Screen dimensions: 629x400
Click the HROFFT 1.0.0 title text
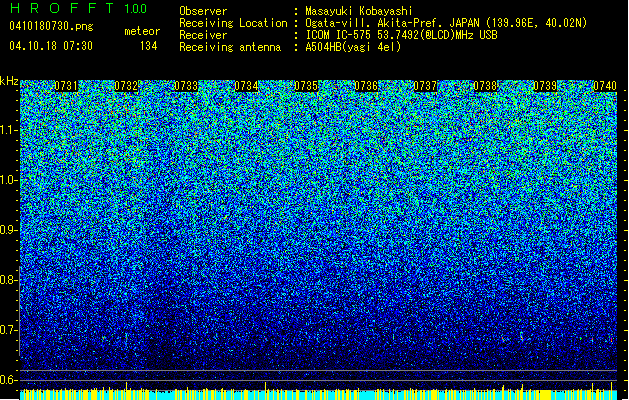pyautogui.click(x=78, y=8)
